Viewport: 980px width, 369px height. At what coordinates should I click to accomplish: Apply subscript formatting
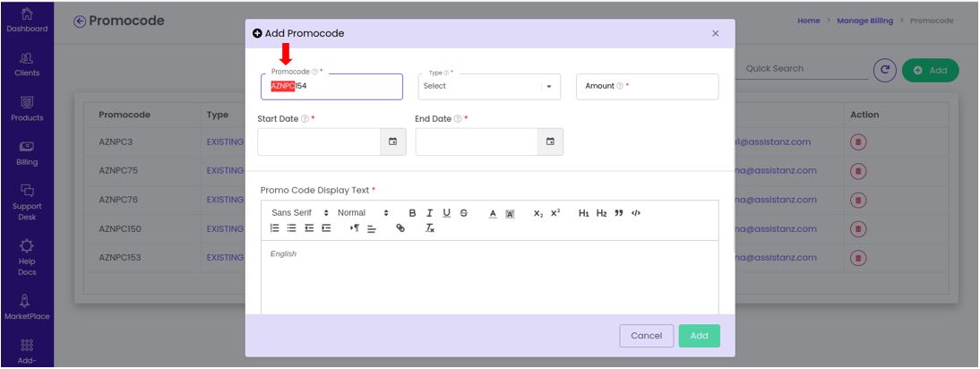(538, 213)
